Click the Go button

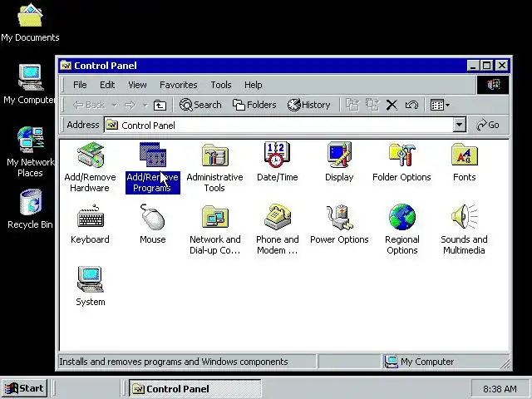(x=488, y=125)
